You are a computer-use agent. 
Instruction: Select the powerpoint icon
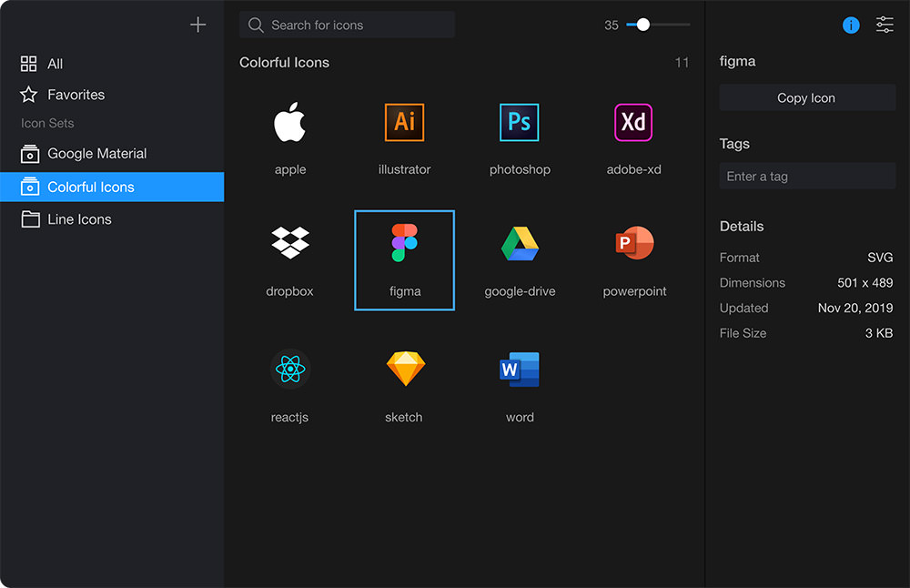point(634,243)
